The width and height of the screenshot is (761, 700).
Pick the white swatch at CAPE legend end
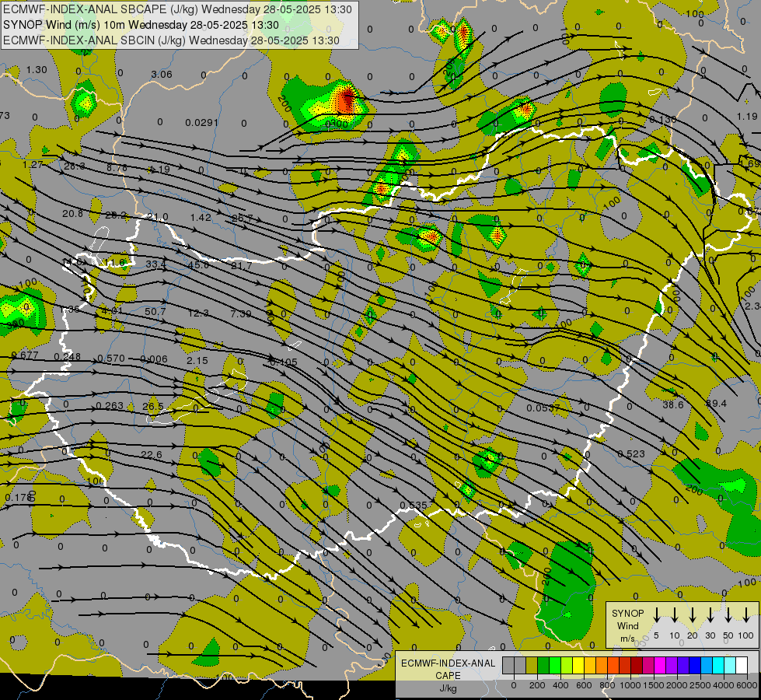pos(742,666)
